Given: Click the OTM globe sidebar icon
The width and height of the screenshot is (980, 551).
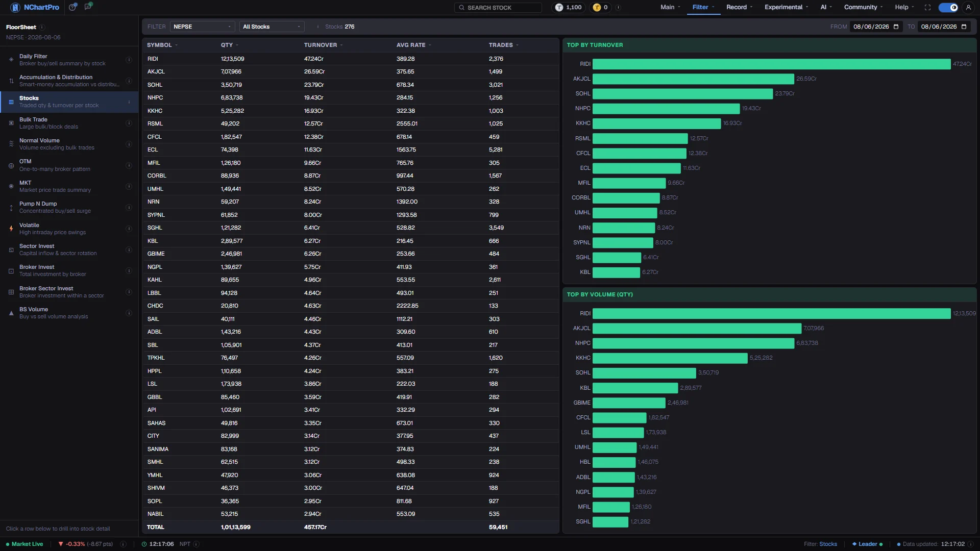Looking at the screenshot, I should [x=11, y=165].
